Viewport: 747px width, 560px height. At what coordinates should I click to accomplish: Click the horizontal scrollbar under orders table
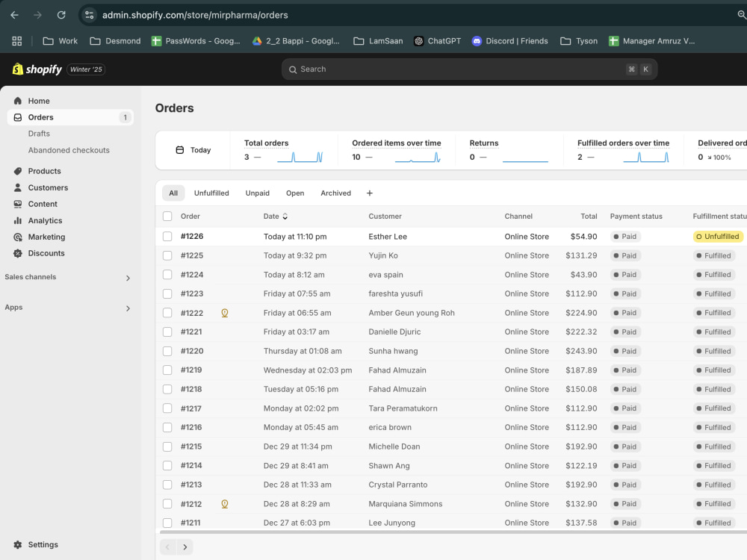(453, 532)
